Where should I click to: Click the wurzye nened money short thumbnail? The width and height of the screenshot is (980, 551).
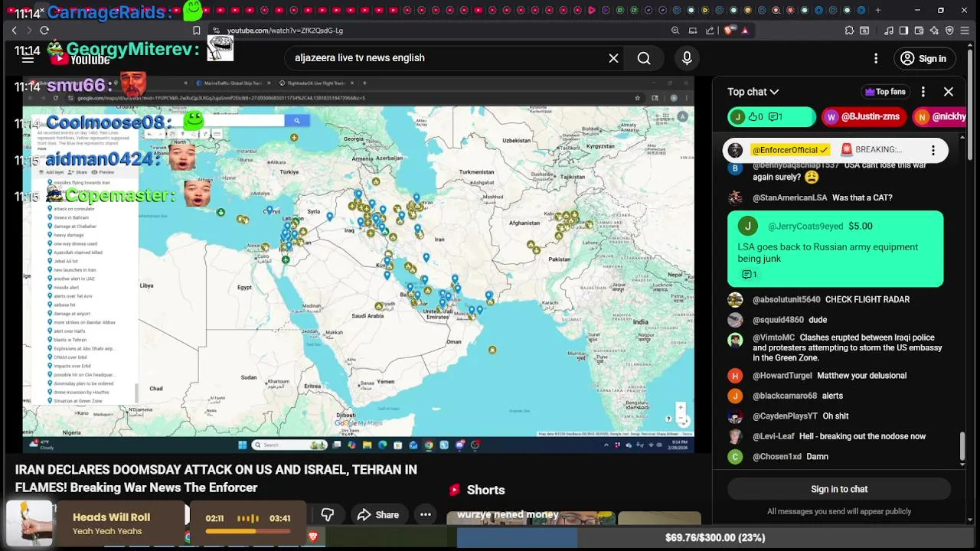point(531,518)
